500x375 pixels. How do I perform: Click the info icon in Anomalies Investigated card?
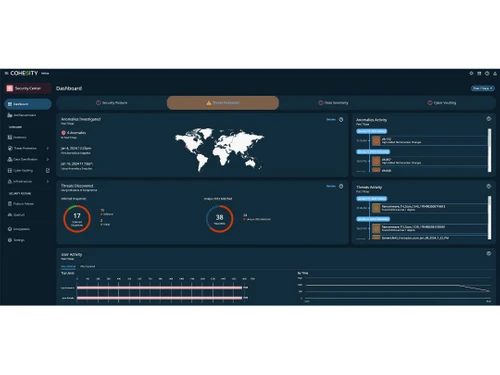341,119
